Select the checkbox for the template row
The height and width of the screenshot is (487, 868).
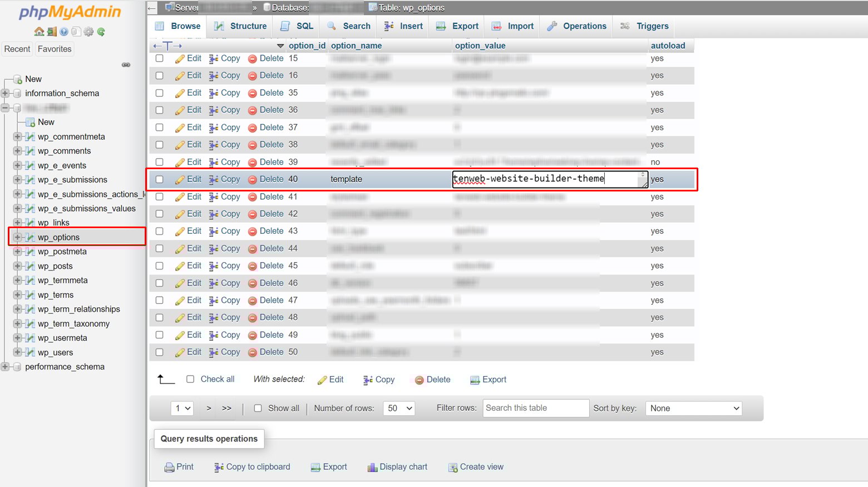[159, 179]
